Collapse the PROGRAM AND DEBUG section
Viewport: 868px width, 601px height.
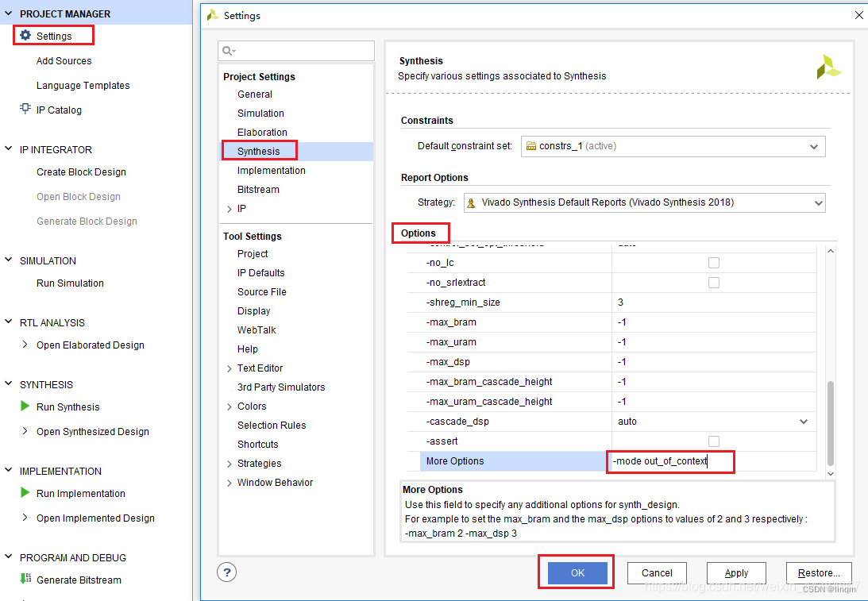click(x=8, y=557)
